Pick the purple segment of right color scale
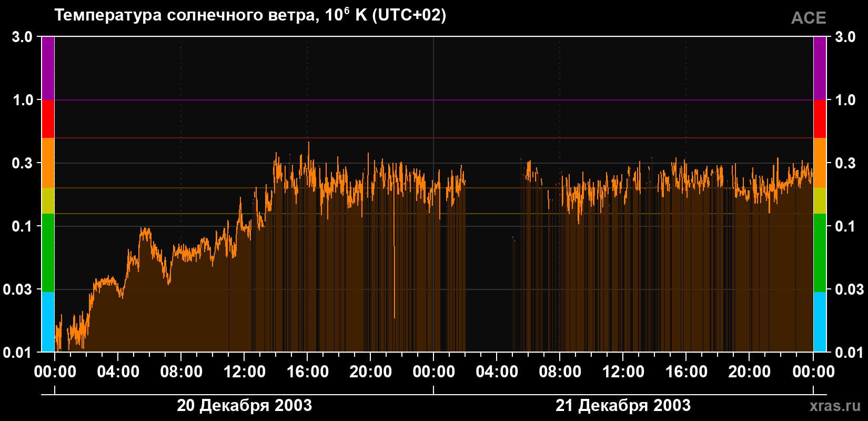Viewport: 868px width, 421px height. coord(820,68)
